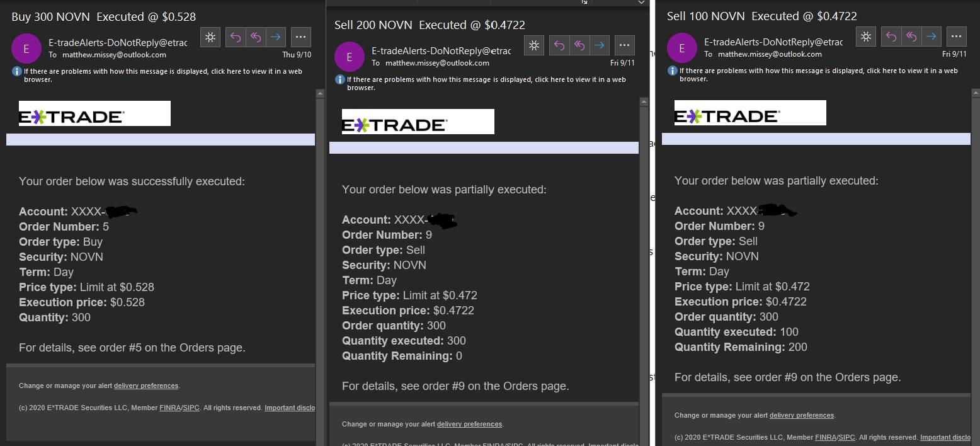The height and width of the screenshot is (446, 980).
Task: Forward the Buy 300 NOVN email
Action: 276,37
